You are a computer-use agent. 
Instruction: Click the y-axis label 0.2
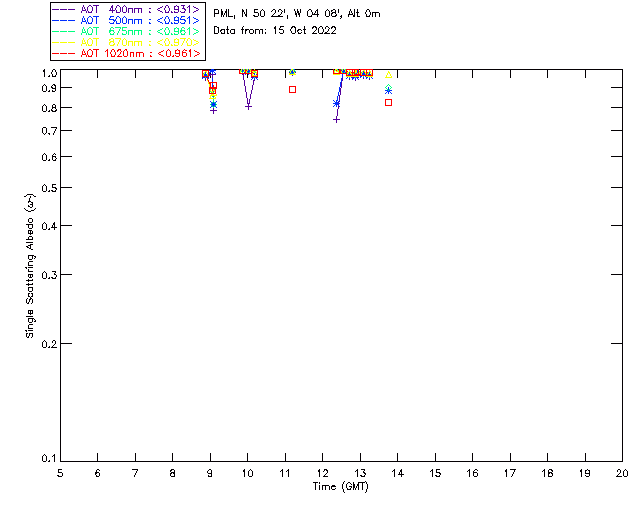tap(49, 345)
